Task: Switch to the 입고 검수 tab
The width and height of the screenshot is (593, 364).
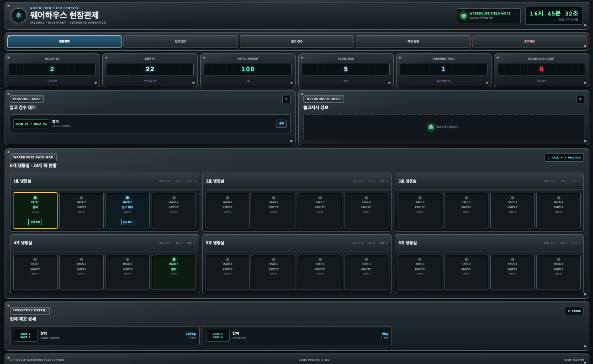Action: [x=180, y=42]
